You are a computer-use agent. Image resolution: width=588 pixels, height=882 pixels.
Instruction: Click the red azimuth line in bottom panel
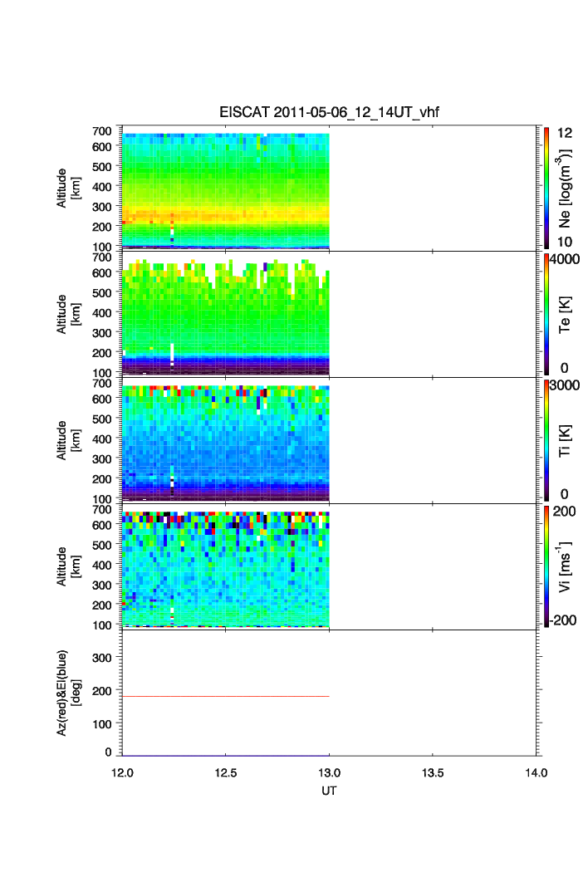pos(226,696)
